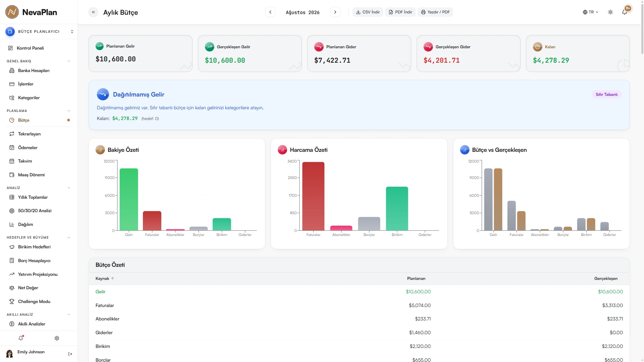Go to previous month arrow
Screen dimensions: 644x362
[270, 12]
